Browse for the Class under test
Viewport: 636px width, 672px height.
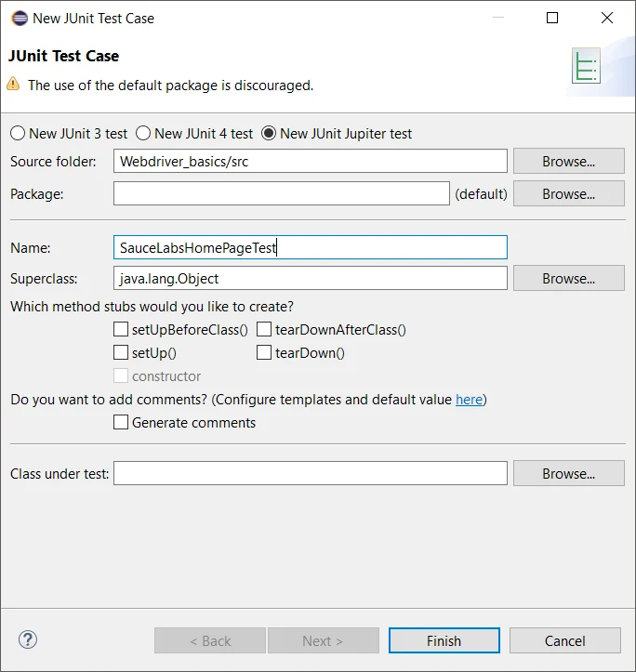pyautogui.click(x=569, y=473)
